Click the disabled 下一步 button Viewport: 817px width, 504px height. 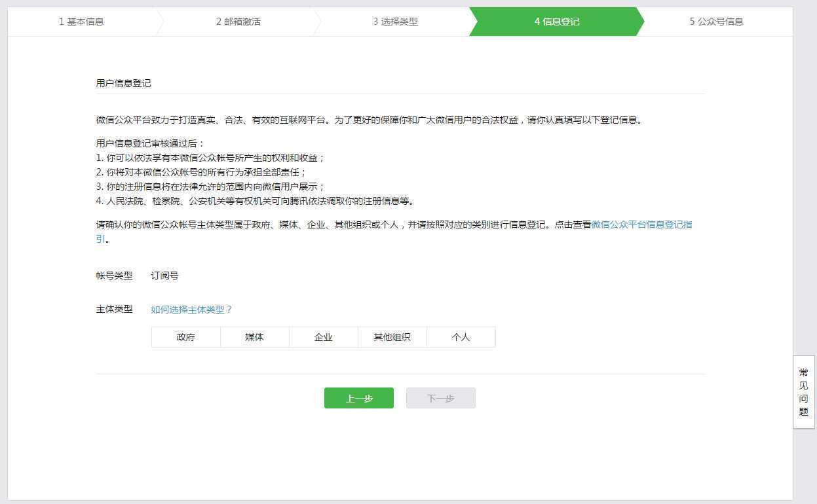pyautogui.click(x=440, y=397)
